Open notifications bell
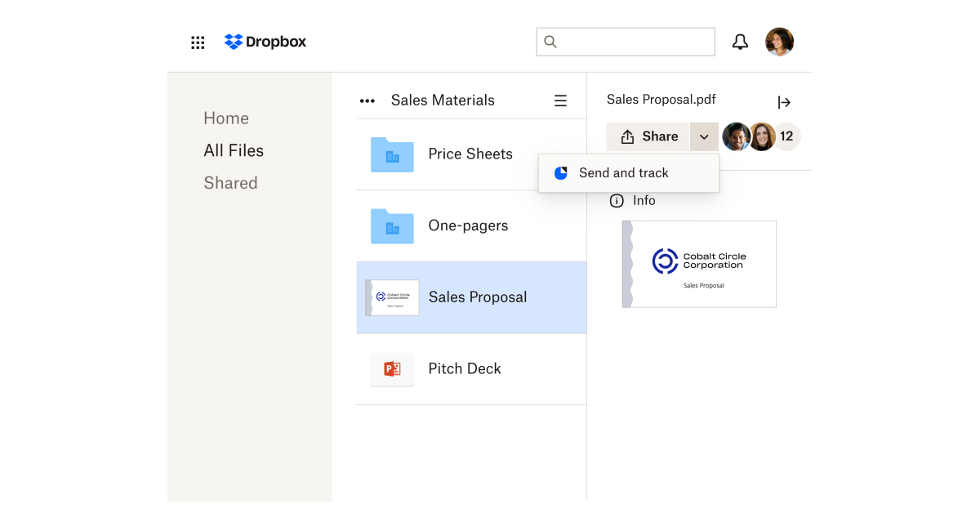The image size is (980, 513). coord(740,42)
